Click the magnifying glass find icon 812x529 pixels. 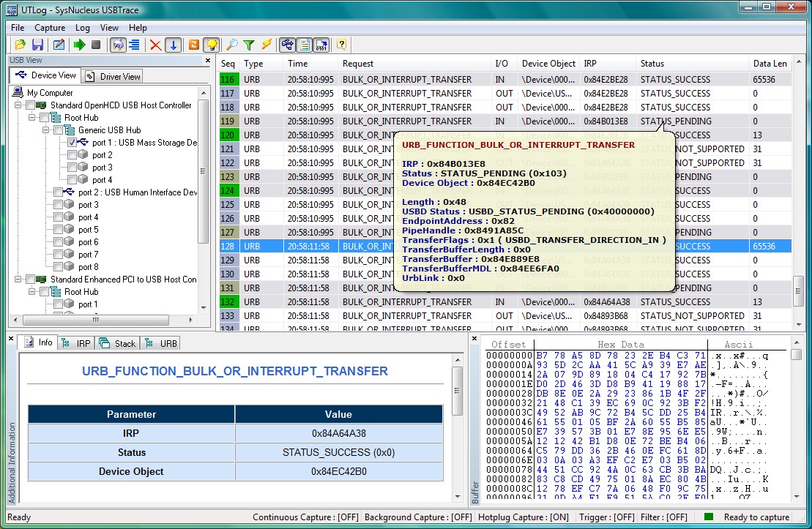(x=231, y=45)
